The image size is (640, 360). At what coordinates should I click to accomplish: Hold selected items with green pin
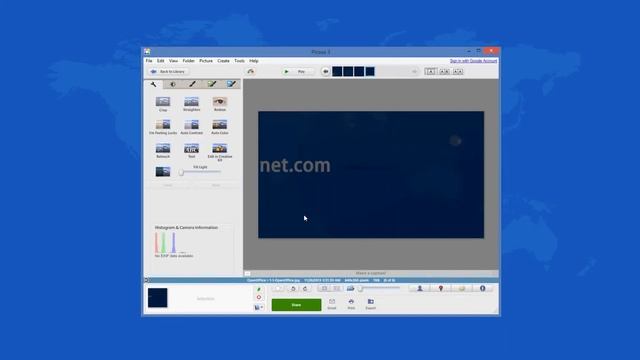[258, 289]
